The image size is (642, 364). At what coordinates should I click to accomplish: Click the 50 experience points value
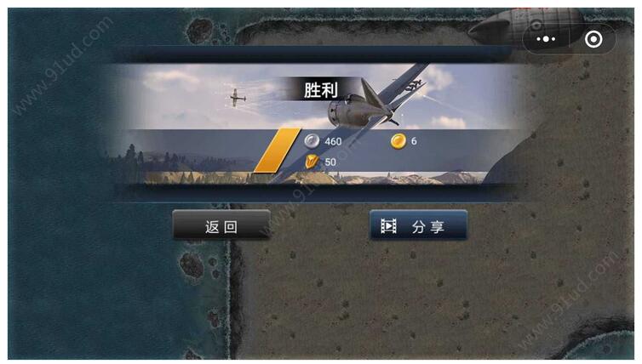click(330, 162)
